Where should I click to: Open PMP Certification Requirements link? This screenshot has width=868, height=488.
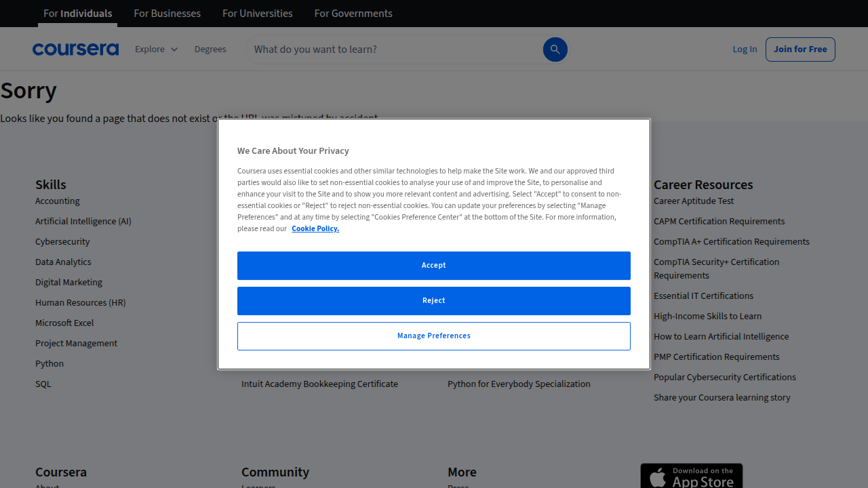[716, 357]
